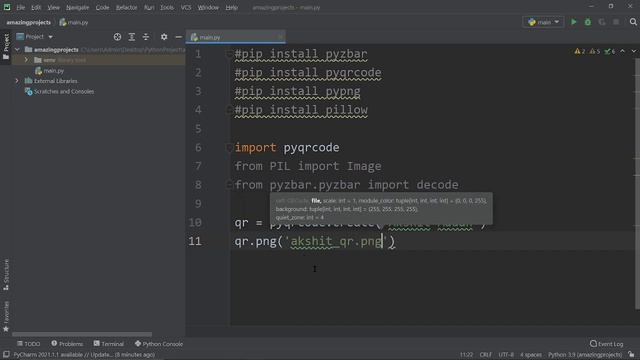Debug the main configuration

[x=588, y=22]
